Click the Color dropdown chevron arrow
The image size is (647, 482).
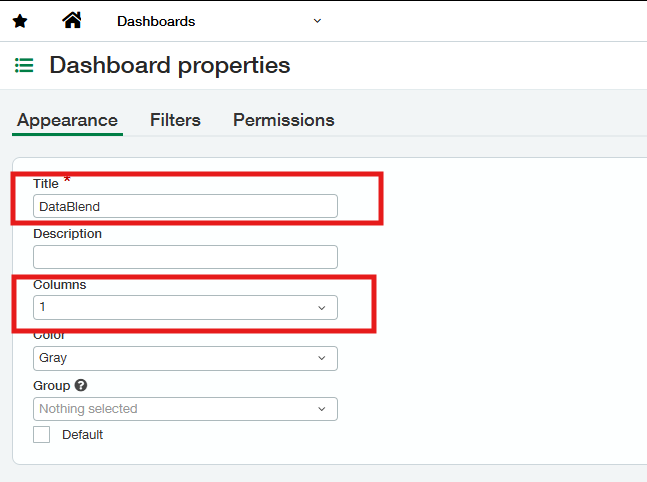tap(322, 358)
